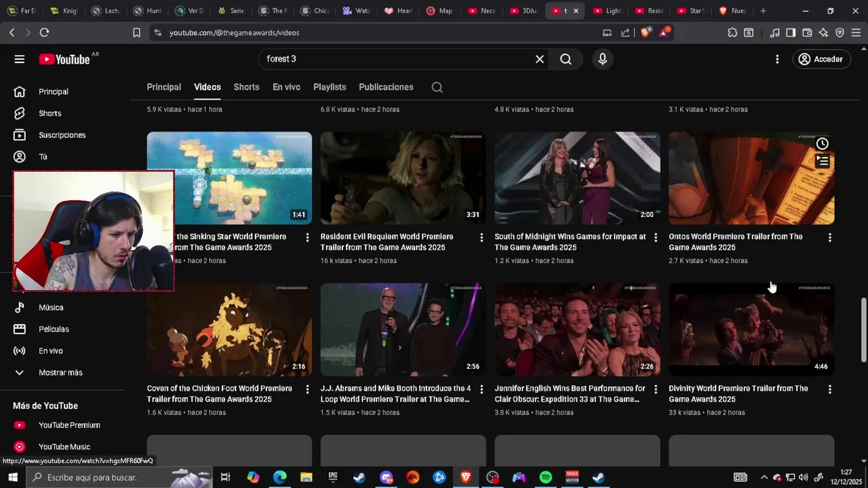Open YouTube settings three-dot menu
This screenshot has height=488, width=868.
777,59
